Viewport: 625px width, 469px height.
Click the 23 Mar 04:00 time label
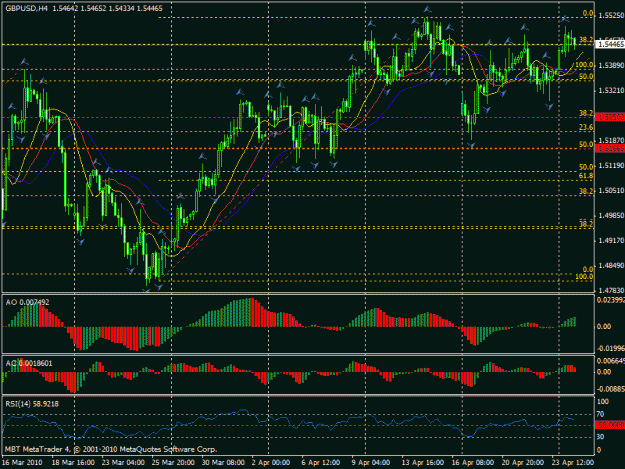tap(123, 463)
